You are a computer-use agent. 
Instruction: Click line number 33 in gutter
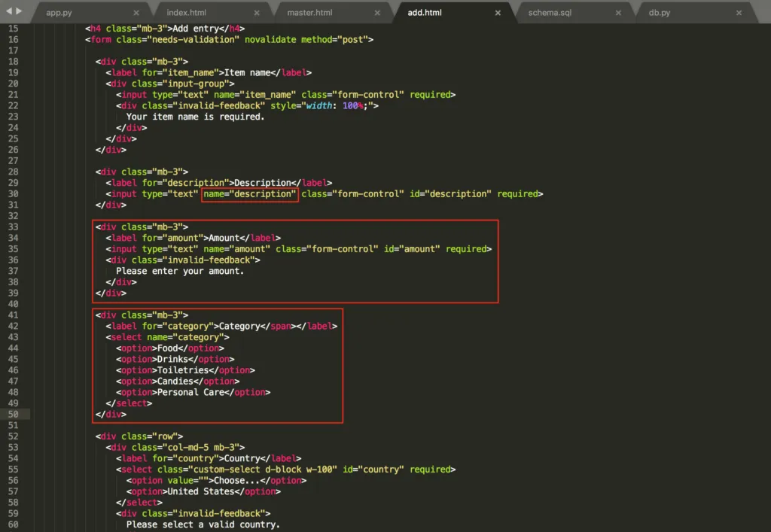click(14, 227)
